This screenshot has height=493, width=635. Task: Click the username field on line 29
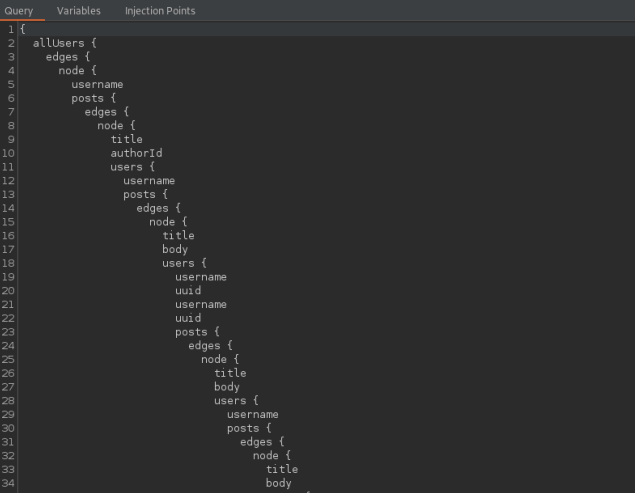coord(252,414)
